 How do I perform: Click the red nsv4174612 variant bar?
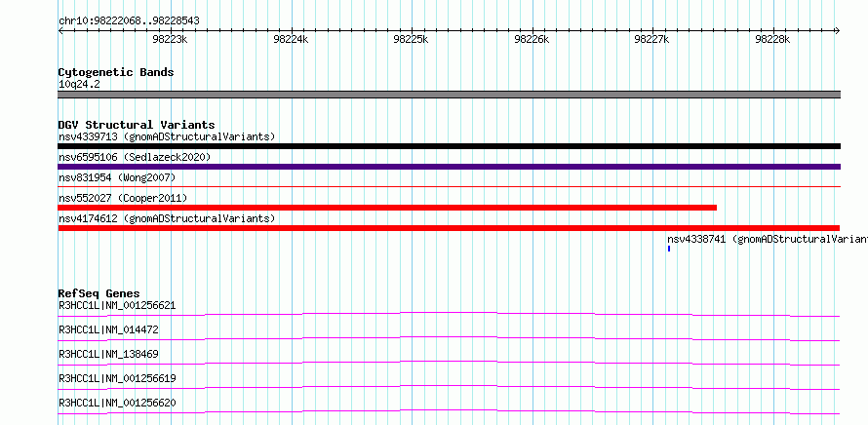point(449,228)
